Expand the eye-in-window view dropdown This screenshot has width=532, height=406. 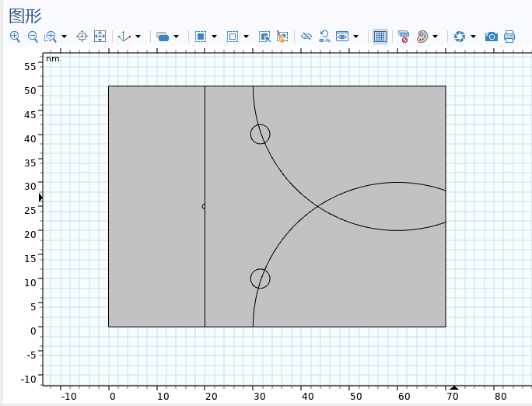click(356, 37)
